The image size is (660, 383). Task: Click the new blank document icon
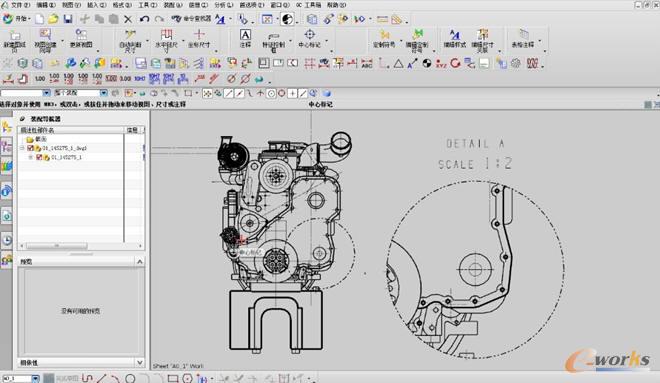click(40, 19)
